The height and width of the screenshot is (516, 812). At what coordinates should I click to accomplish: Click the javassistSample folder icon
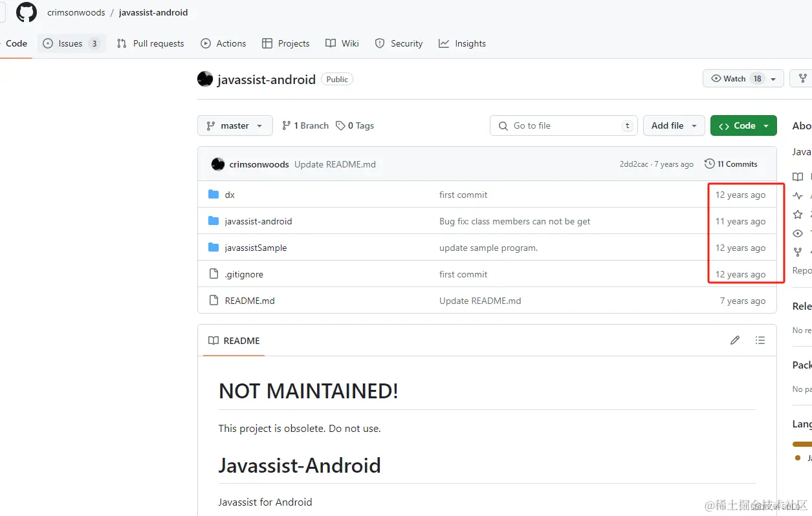coord(214,247)
